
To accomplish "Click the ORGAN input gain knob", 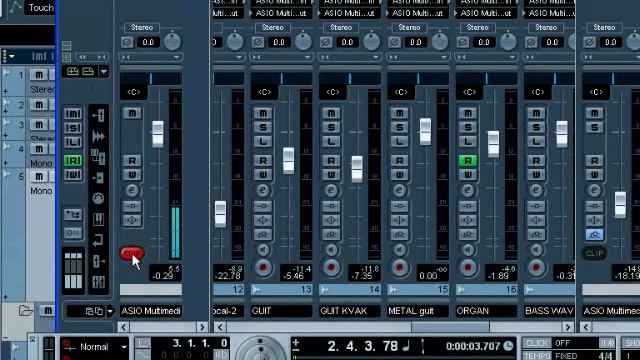I will [508, 42].
